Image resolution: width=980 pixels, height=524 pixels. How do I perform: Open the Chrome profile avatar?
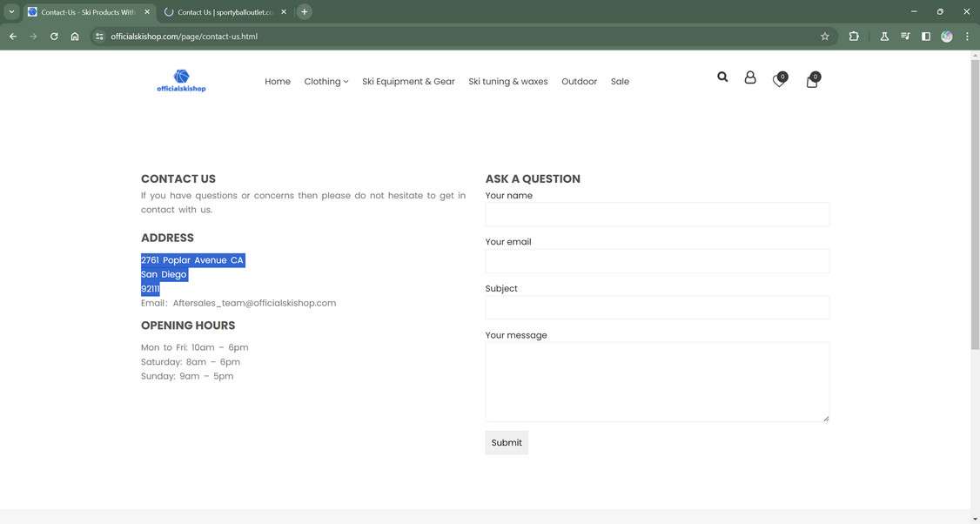point(947,37)
